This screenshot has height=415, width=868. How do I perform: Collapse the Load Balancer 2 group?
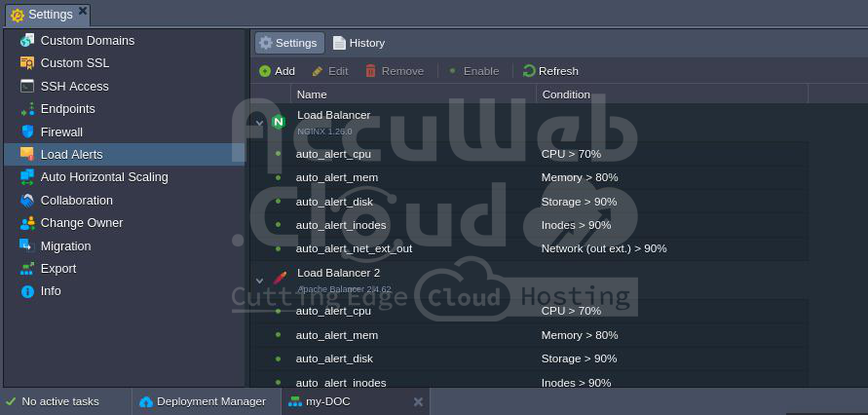pos(259,280)
